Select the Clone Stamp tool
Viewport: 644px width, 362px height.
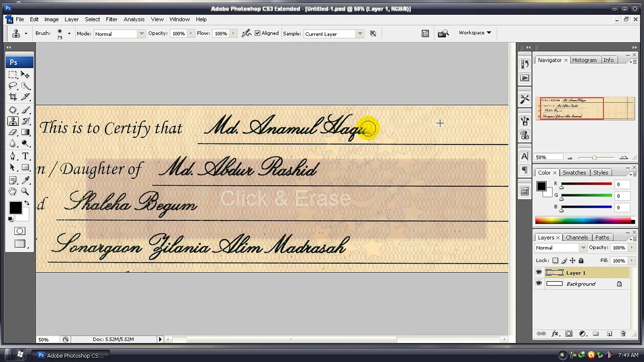click(12, 120)
